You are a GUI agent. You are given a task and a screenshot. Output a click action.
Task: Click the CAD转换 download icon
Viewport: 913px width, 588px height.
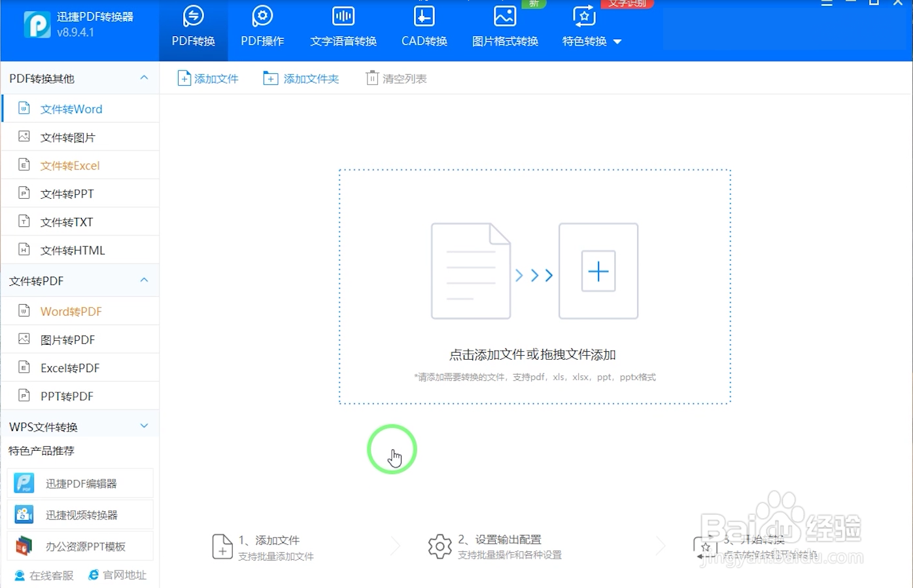pos(424,16)
